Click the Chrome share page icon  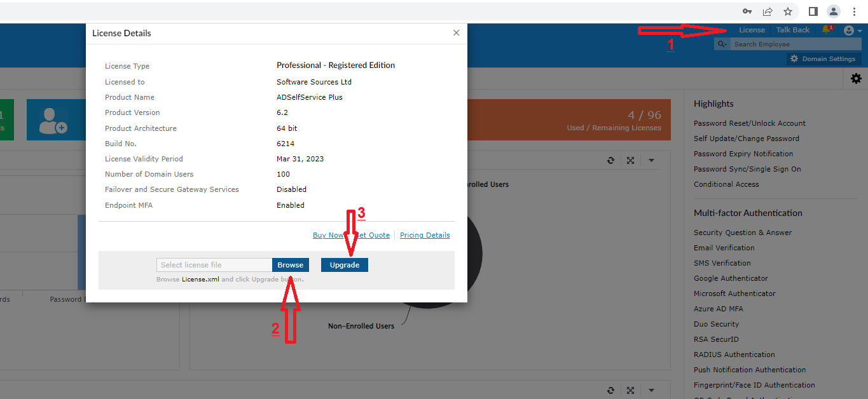[x=768, y=11]
